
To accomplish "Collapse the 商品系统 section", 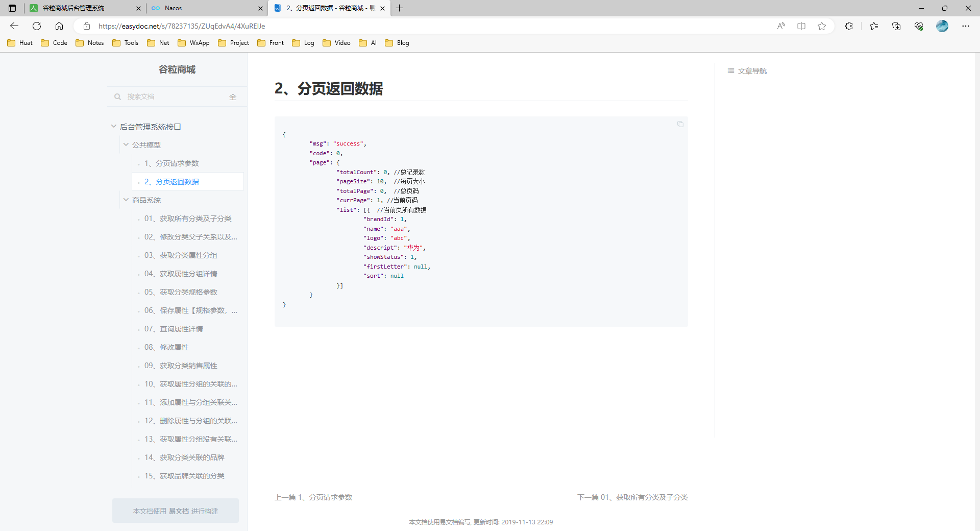I will (x=126, y=200).
